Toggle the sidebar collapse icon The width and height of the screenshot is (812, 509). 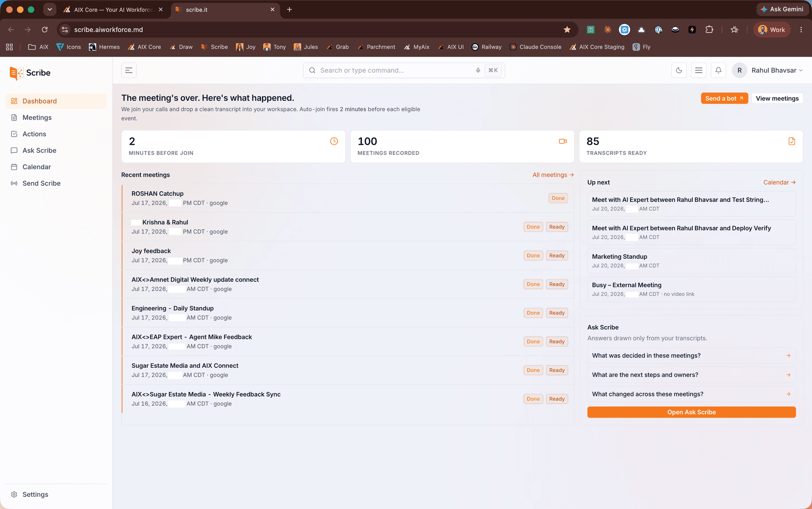pyautogui.click(x=129, y=70)
